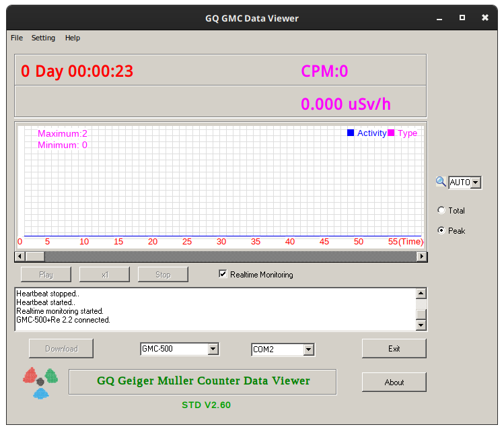Viewport: 504px width, 431px height.
Task: Click the magenta Type legend swatch
Action: click(391, 133)
